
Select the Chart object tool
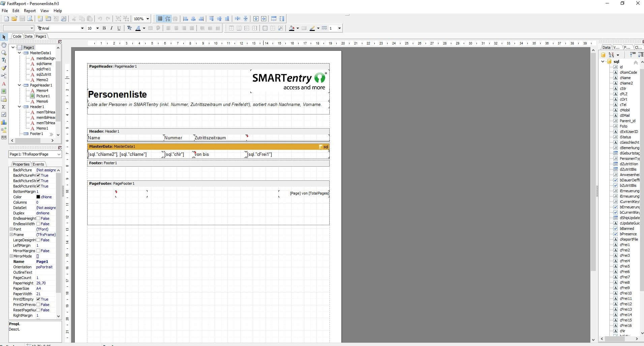point(4,122)
